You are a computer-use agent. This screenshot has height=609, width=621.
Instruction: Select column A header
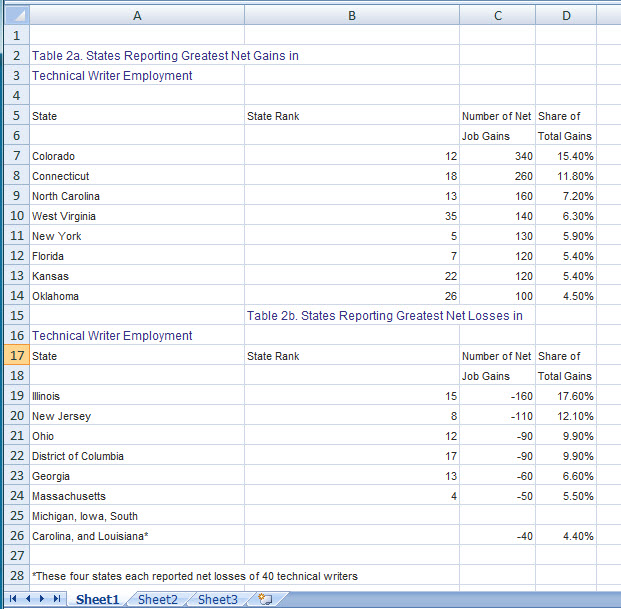[x=137, y=15]
